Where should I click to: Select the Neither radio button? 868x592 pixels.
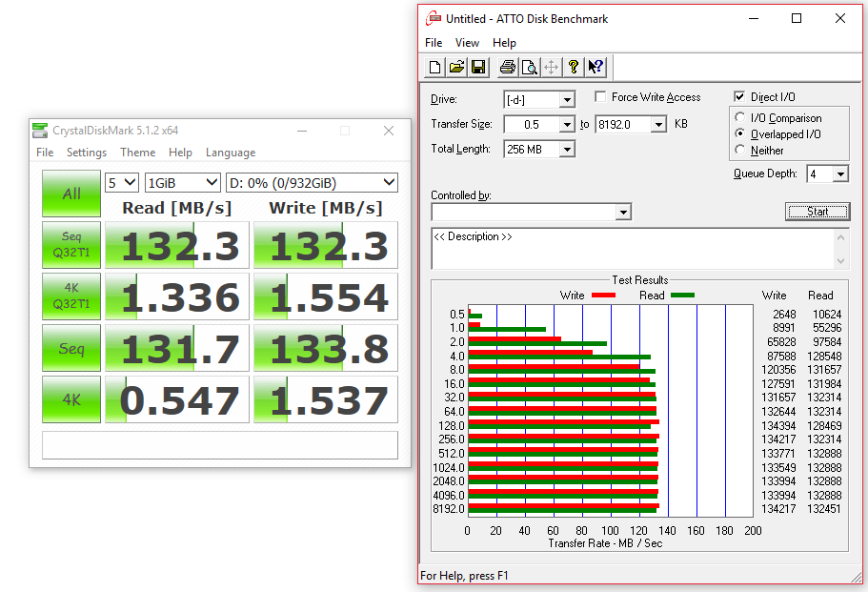coord(739,150)
